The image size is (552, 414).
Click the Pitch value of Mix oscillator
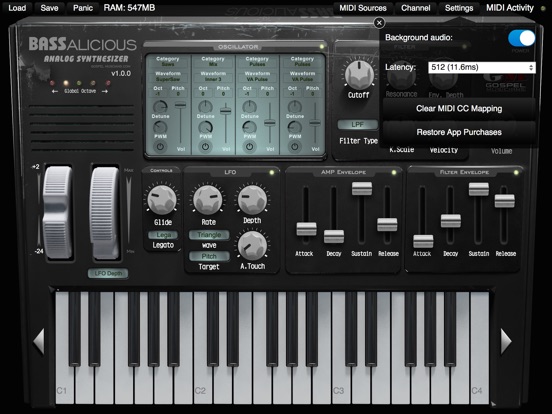[x=223, y=94]
